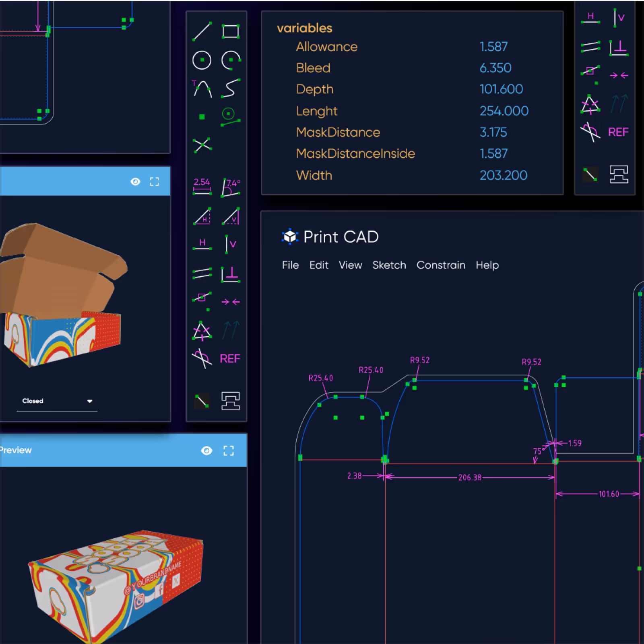Select the angle dimension tool labeled 7.4°
The height and width of the screenshot is (644, 644).
(x=231, y=188)
